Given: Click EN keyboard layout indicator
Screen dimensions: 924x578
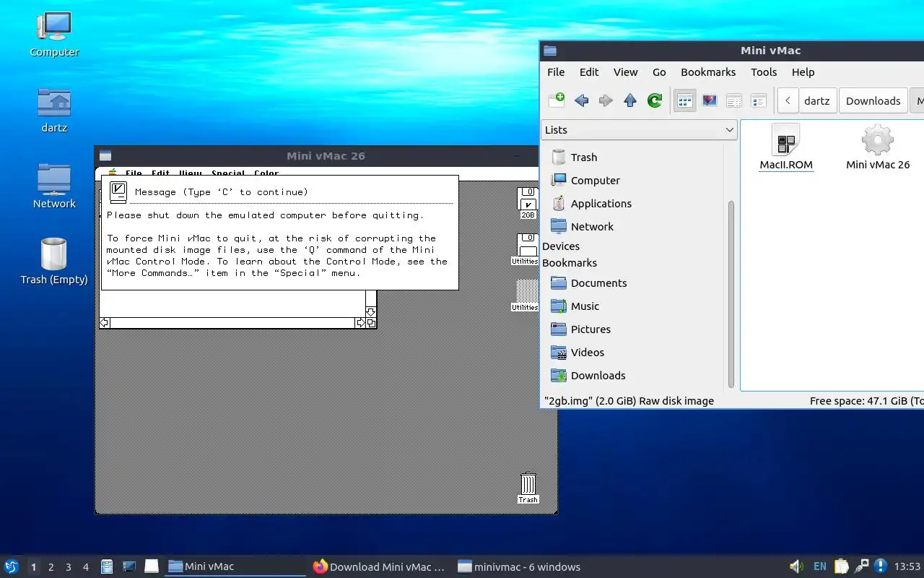Looking at the screenshot, I should 820,566.
